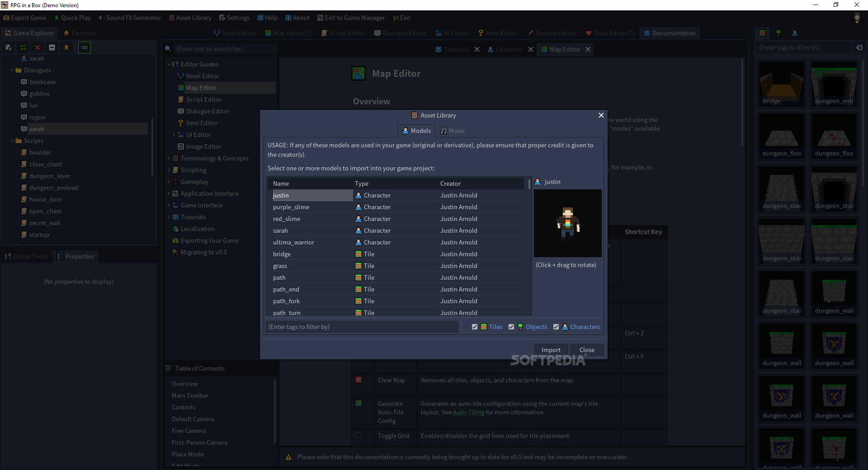This screenshot has width=868, height=470.
Task: Switch to the Properties tab
Action: coord(75,256)
